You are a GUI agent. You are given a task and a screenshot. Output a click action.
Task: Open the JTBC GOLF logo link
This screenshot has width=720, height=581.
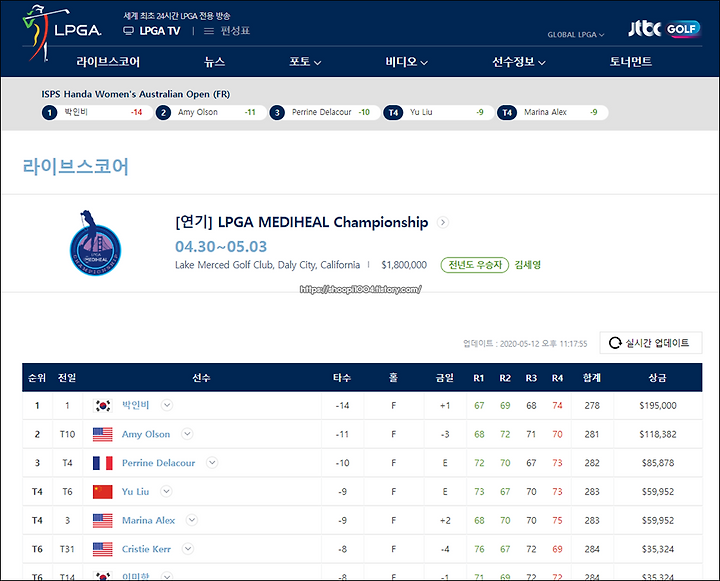(664, 28)
